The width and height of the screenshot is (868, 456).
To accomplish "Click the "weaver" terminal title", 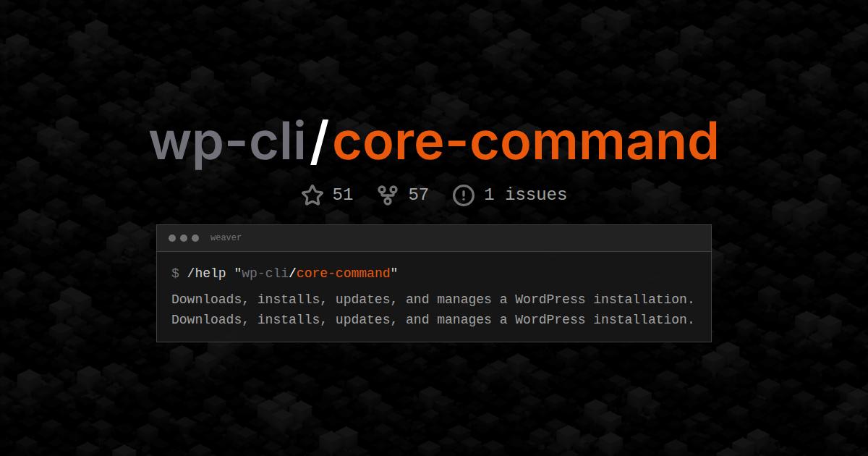I will (226, 238).
